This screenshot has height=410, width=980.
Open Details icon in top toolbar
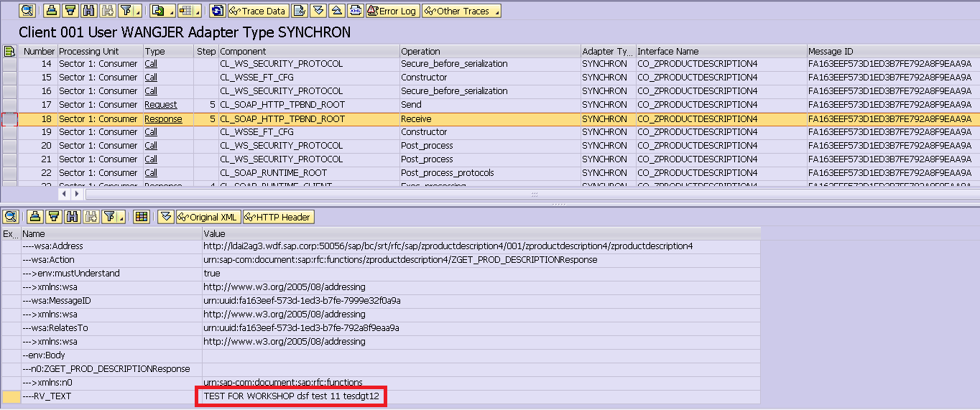tap(27, 11)
